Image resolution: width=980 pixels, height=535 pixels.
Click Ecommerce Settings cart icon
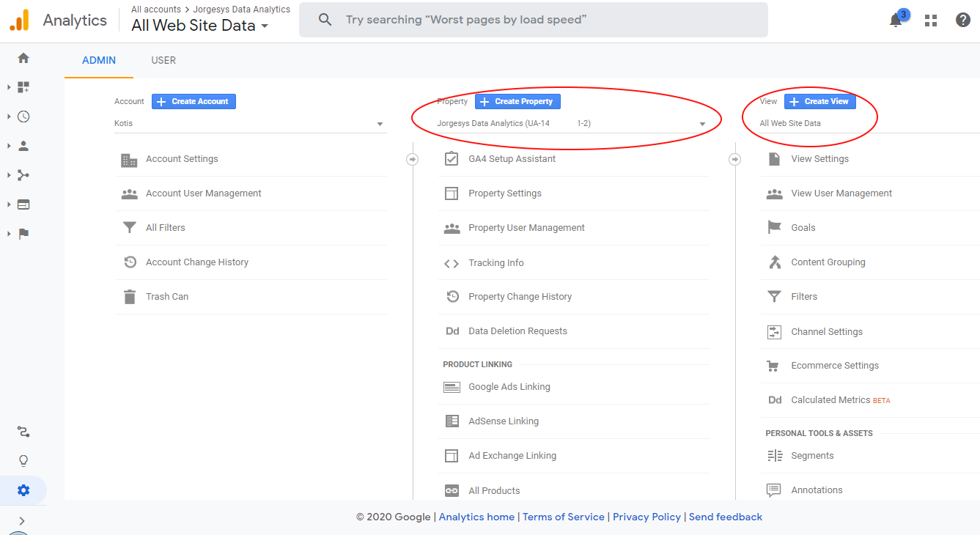pos(773,366)
